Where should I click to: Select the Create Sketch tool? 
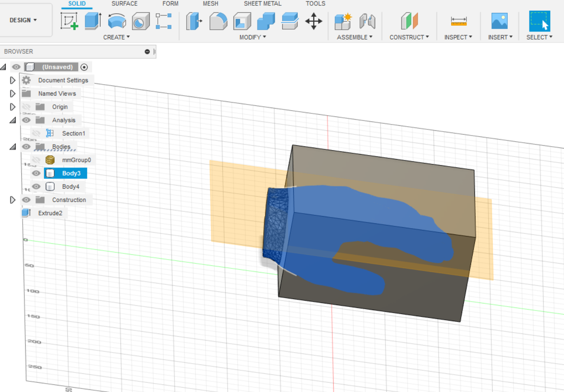(x=70, y=21)
